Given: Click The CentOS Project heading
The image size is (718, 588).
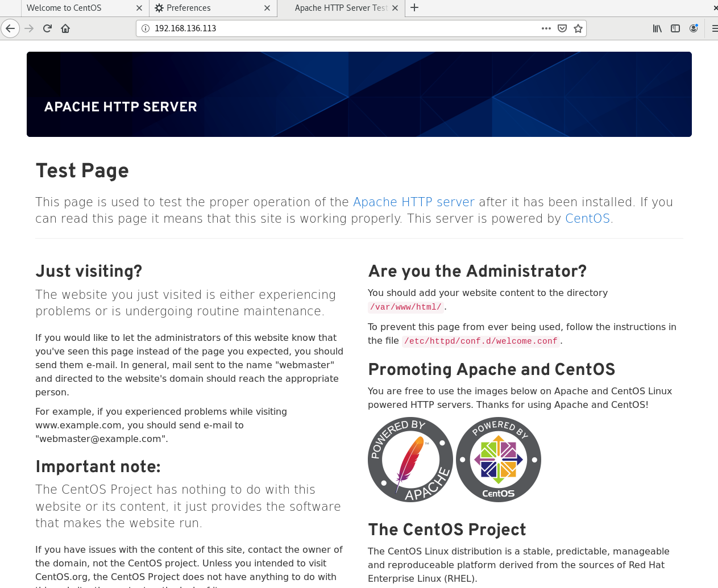Looking at the screenshot, I should coord(447,530).
